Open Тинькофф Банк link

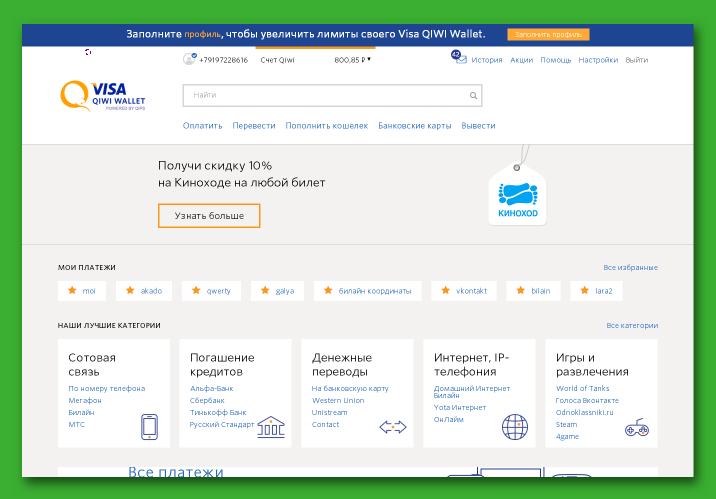(218, 412)
